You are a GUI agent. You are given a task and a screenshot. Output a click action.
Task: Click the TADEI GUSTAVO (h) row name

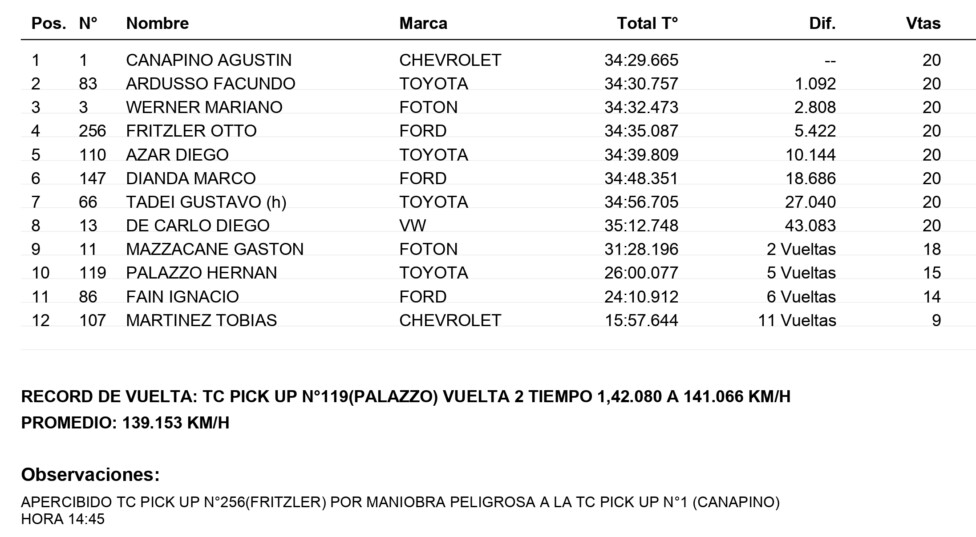coord(206,202)
